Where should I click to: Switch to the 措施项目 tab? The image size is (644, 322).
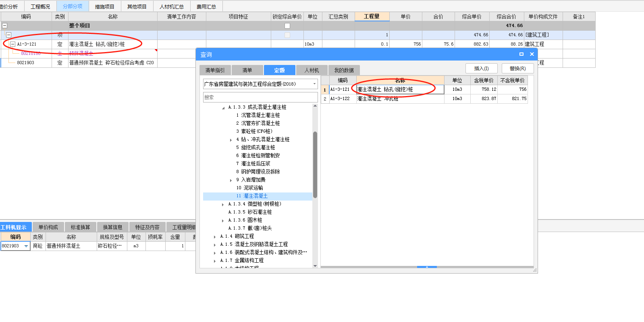click(105, 6)
